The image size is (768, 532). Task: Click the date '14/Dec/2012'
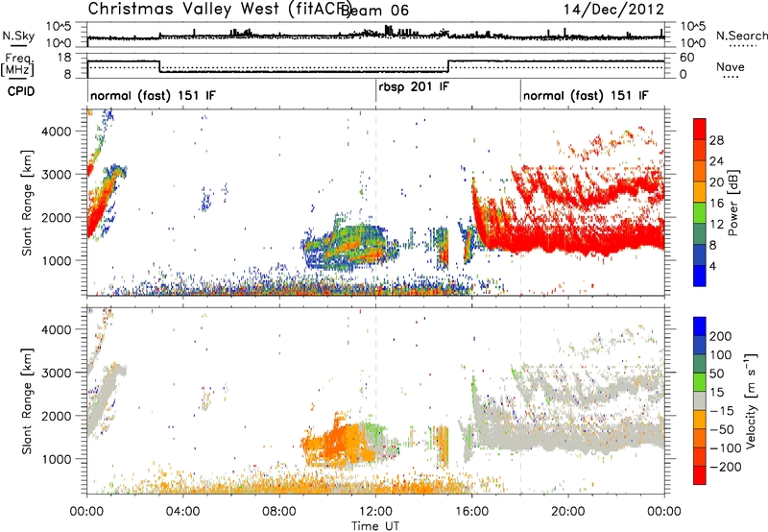pyautogui.click(x=613, y=10)
